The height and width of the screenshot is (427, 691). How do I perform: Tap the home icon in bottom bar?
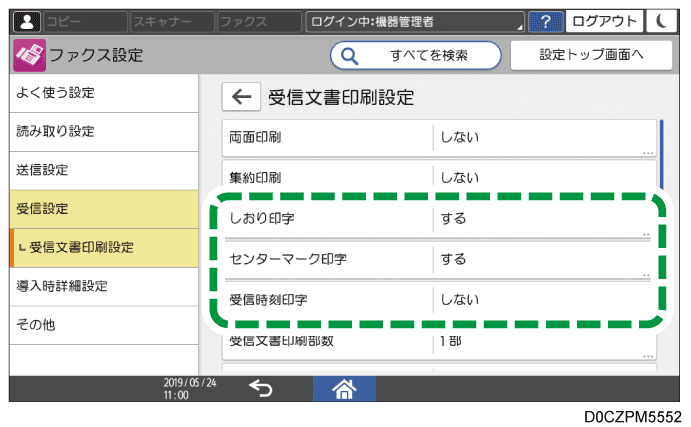pyautogui.click(x=344, y=389)
